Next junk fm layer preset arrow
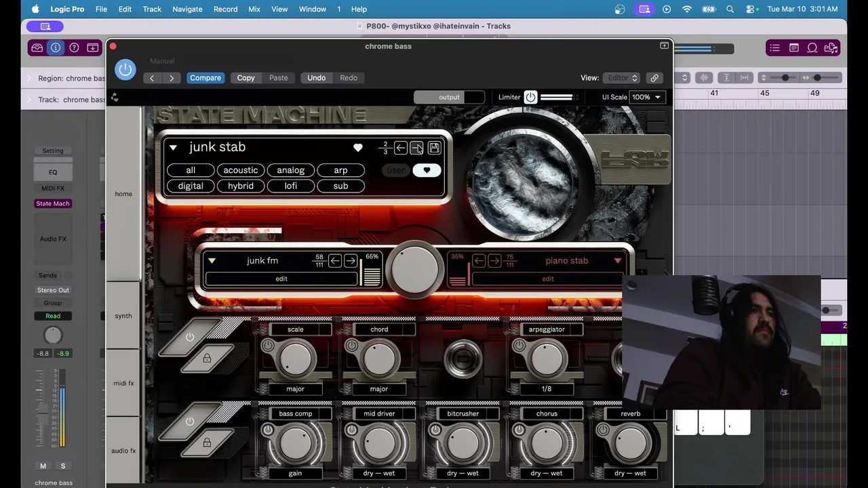Image resolution: width=868 pixels, height=488 pixels. click(351, 261)
